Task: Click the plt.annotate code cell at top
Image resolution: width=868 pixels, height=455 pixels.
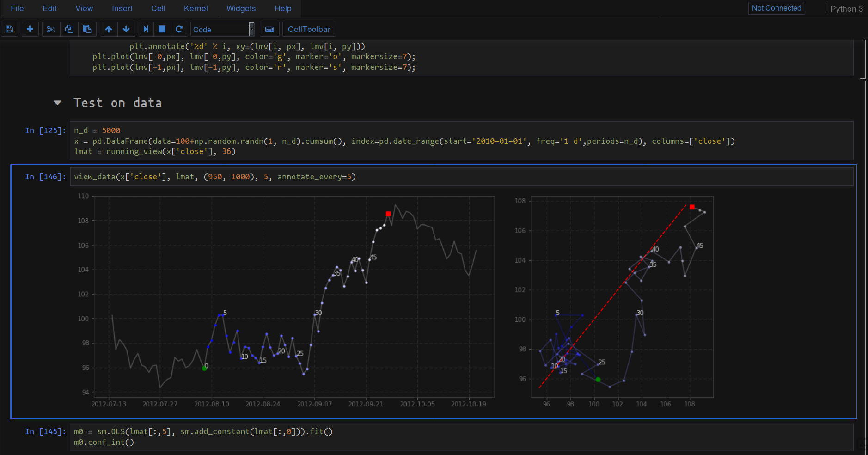Action: [461, 58]
